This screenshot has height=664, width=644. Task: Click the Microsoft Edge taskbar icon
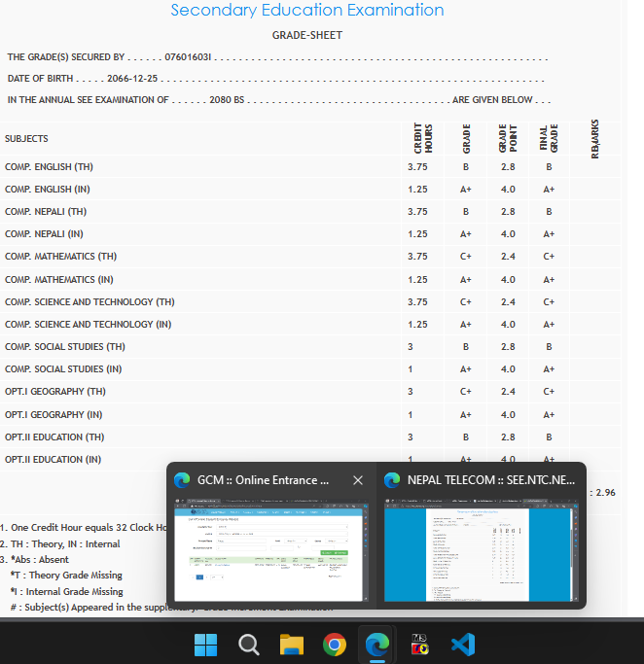(377, 645)
